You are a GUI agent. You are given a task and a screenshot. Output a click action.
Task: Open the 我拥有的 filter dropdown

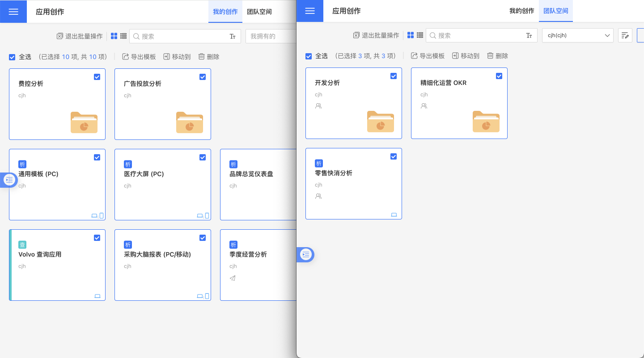(271, 36)
